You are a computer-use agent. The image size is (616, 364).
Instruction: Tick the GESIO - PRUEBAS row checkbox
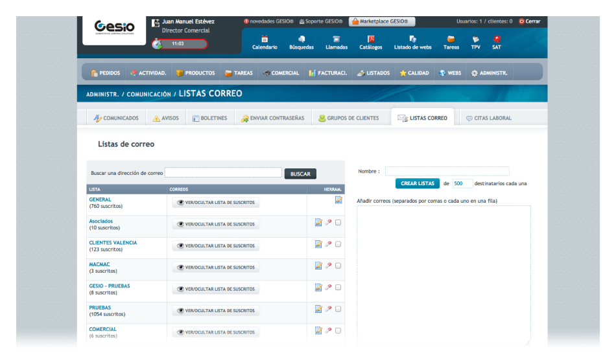pyautogui.click(x=338, y=288)
